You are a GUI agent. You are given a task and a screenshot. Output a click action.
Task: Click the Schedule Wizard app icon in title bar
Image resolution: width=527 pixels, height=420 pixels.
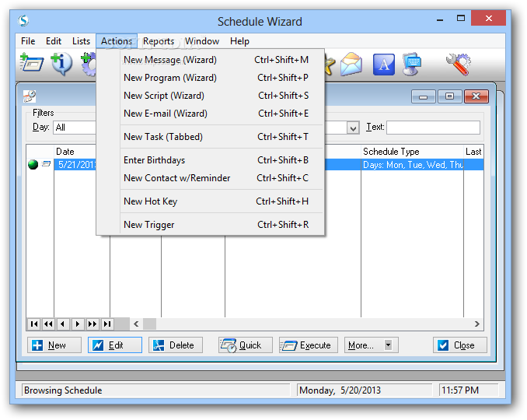(23, 21)
